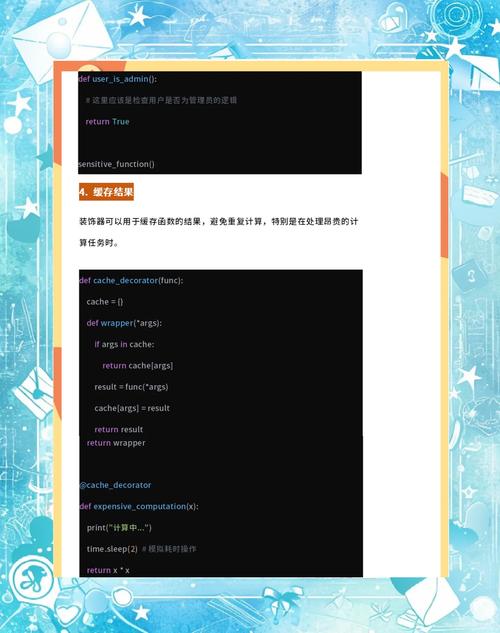Click the line 'return x * x'
500x633 pixels.
108,570
